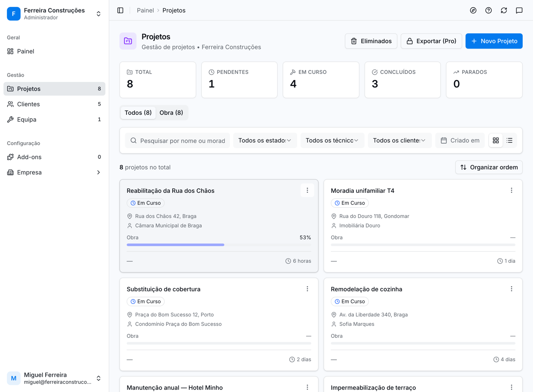Click the Obra progress bar of Substituição de cobertura
533x392 pixels.
pyautogui.click(x=219, y=343)
